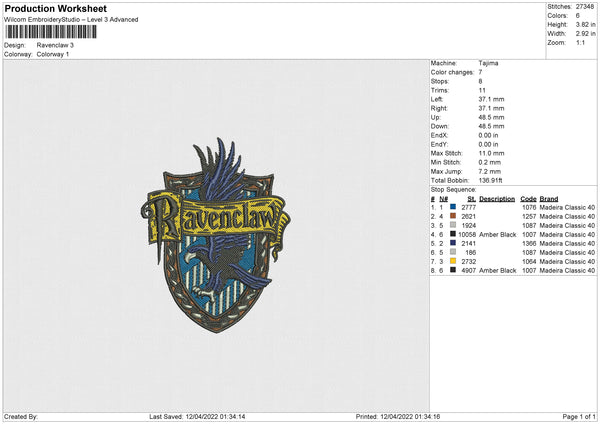The width and height of the screenshot is (600, 424).
Task: Click the Down value 48.5 mm
Action: click(491, 126)
